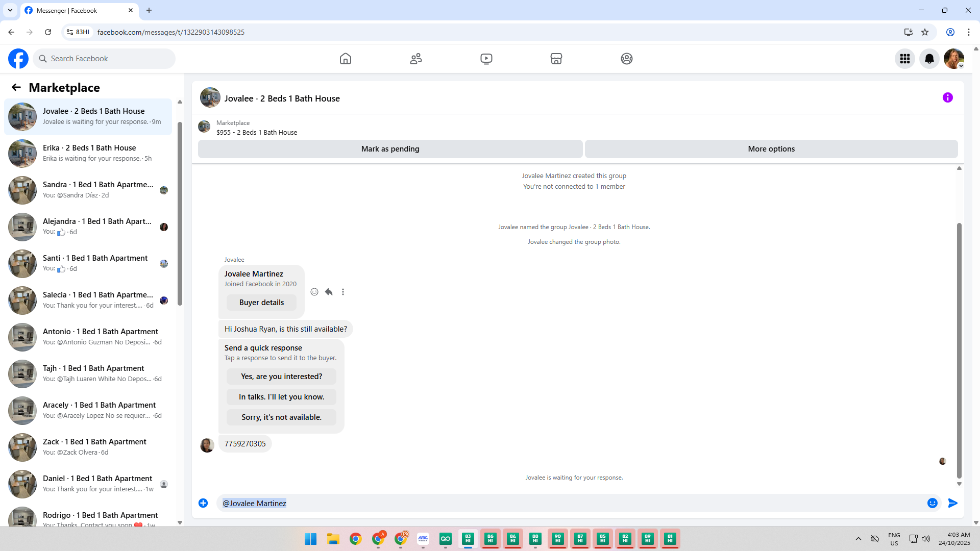This screenshot has height=551, width=980.
Task: Open a new browser tab
Action: tap(149, 10)
